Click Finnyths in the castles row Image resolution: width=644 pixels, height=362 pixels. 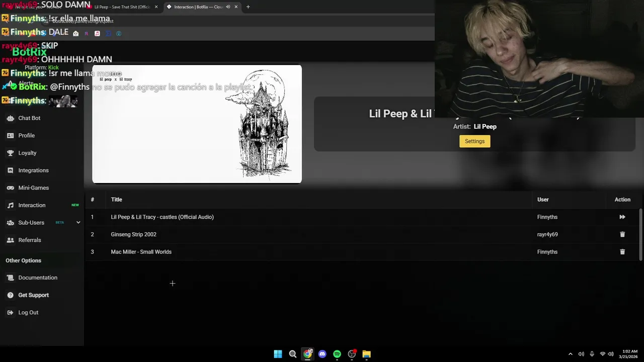pos(547,217)
